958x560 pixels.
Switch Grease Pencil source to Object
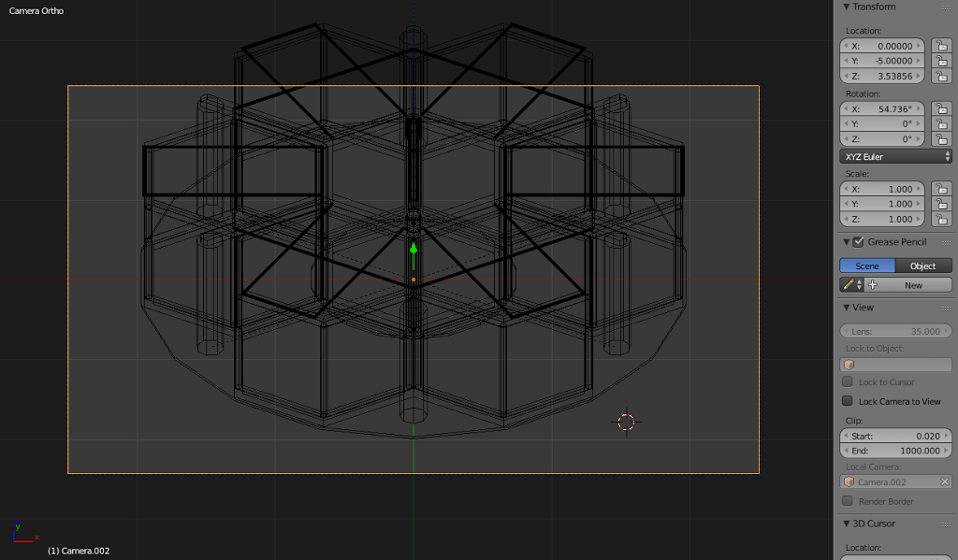[923, 266]
